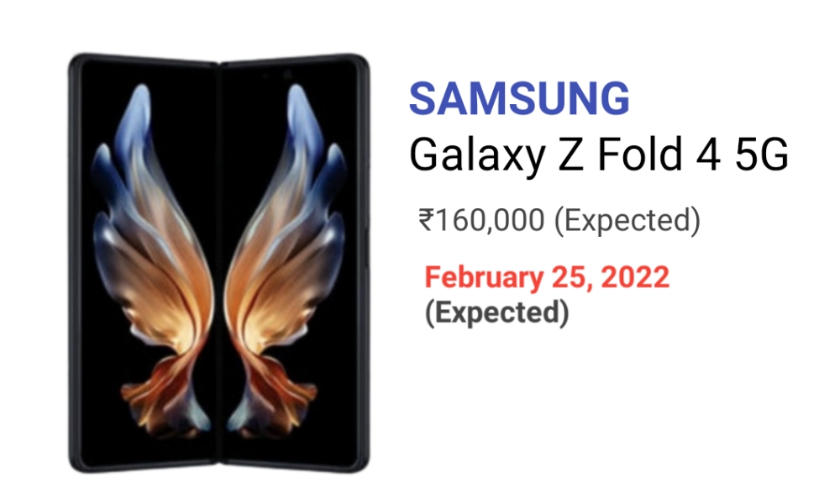Open the Galaxy Z Fold 4 5G title
Viewport: 840px width, 504px height.
point(599,155)
